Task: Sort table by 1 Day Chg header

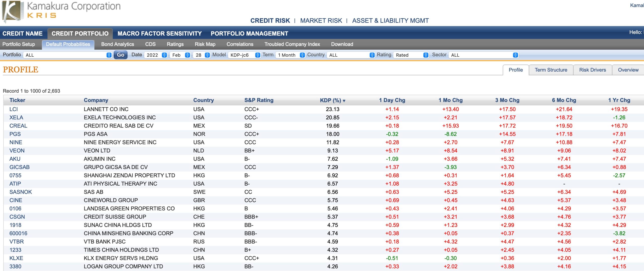Action: point(392,100)
